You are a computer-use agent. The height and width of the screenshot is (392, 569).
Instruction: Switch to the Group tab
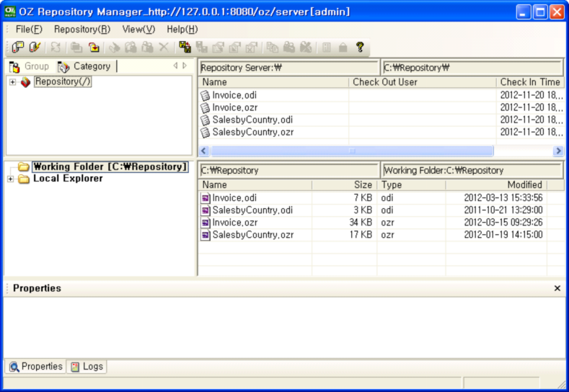coord(30,66)
